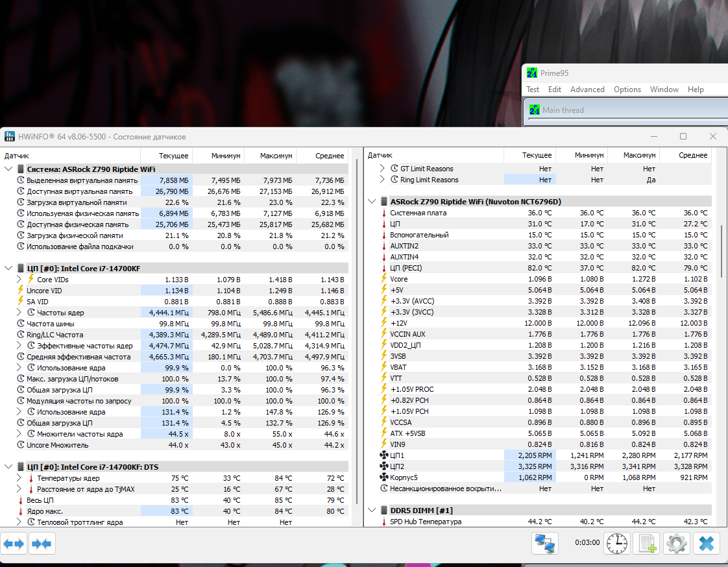Open the Window menu in Prime95
Viewport: 728px width, 567px height.
point(664,90)
